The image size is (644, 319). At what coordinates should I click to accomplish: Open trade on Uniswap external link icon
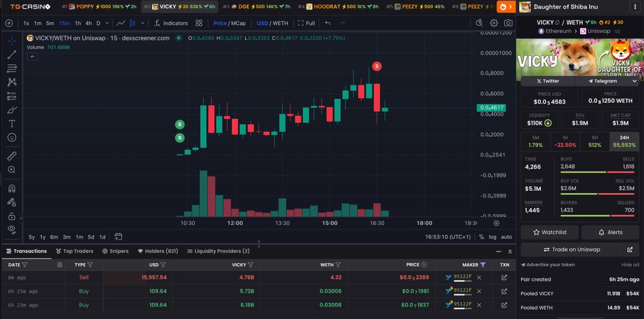click(630, 250)
